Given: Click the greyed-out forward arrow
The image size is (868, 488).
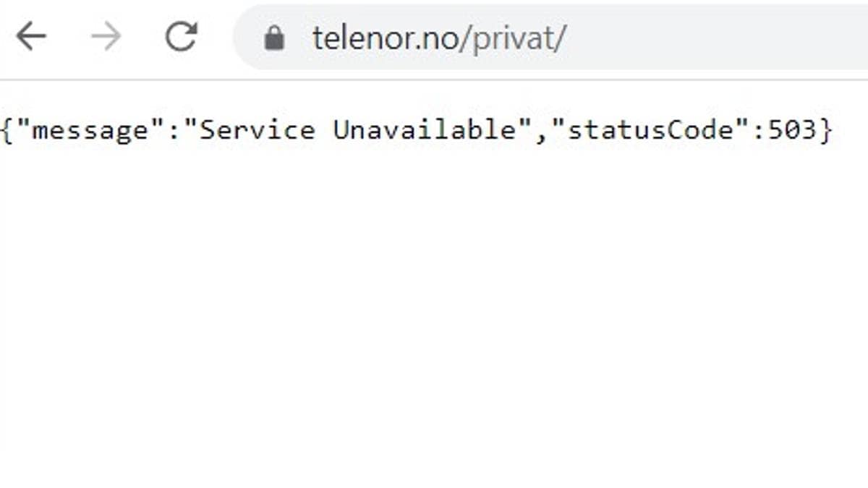Looking at the screenshot, I should pos(106,36).
